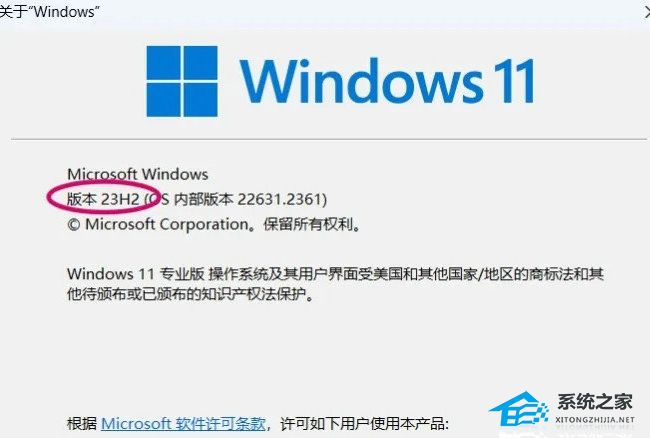Click the blue Windows four-pane logo

coord(182,81)
